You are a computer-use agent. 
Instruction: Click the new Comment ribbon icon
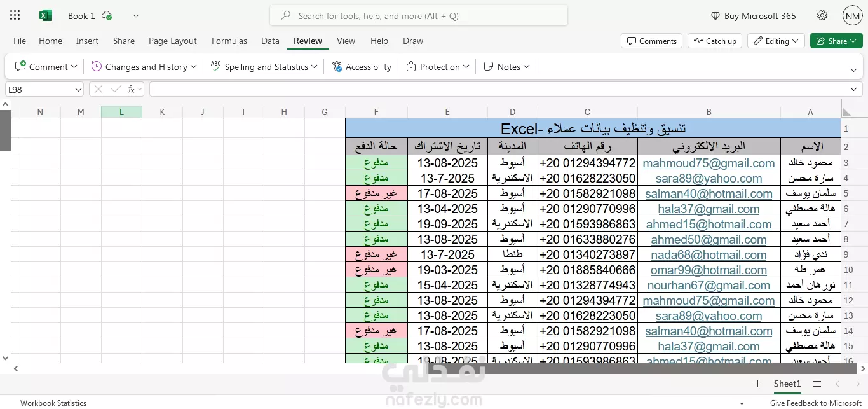20,66
